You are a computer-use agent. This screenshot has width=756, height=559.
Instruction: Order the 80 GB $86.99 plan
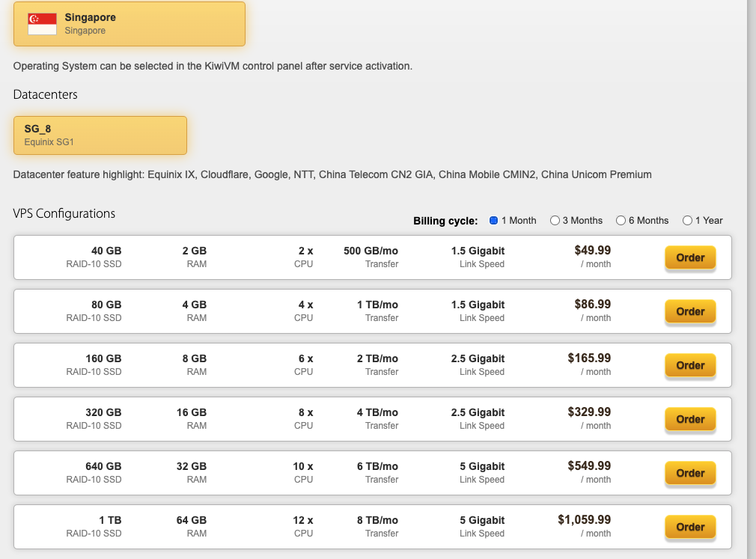[690, 312]
